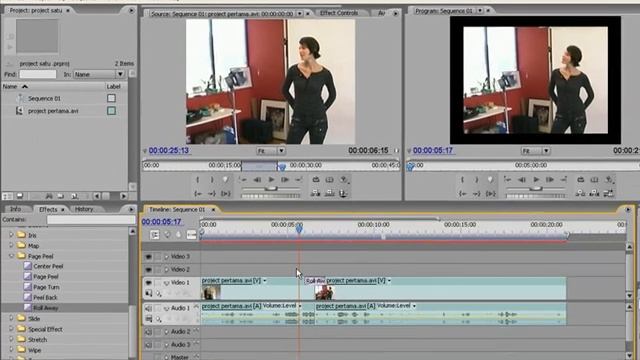Go to In point in Source monitor

[x=198, y=193]
